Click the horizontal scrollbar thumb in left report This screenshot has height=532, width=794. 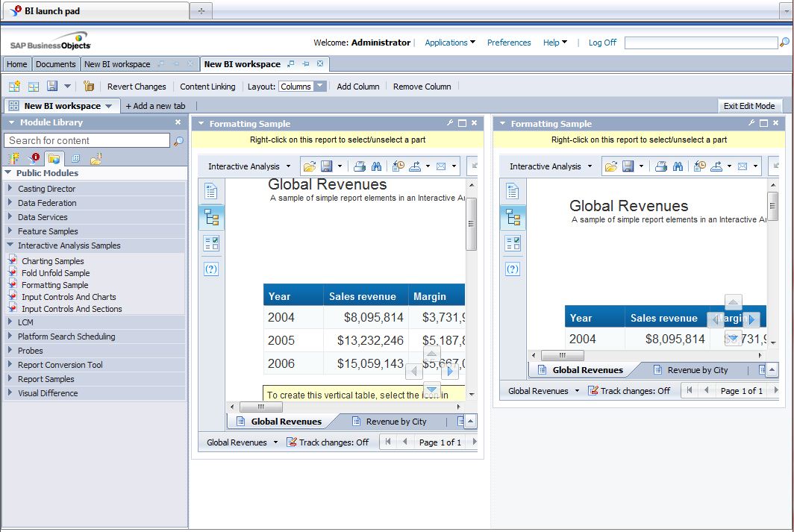[x=260, y=407]
